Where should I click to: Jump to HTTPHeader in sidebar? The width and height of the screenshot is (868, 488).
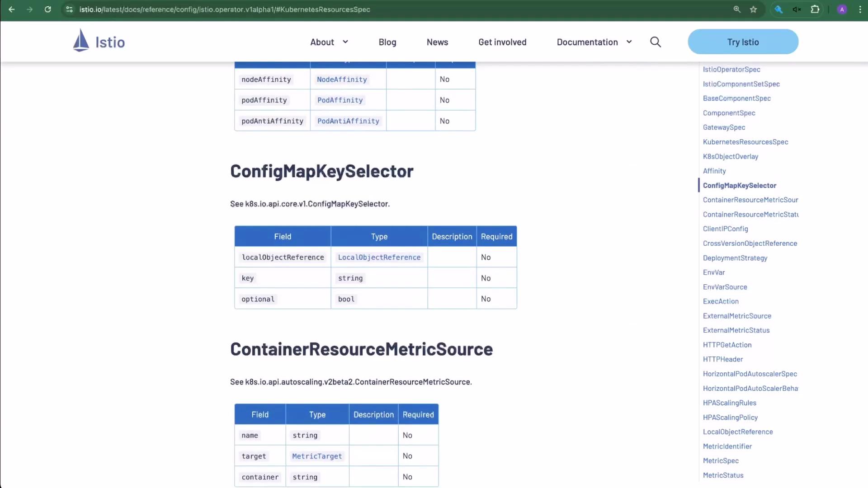(x=723, y=359)
